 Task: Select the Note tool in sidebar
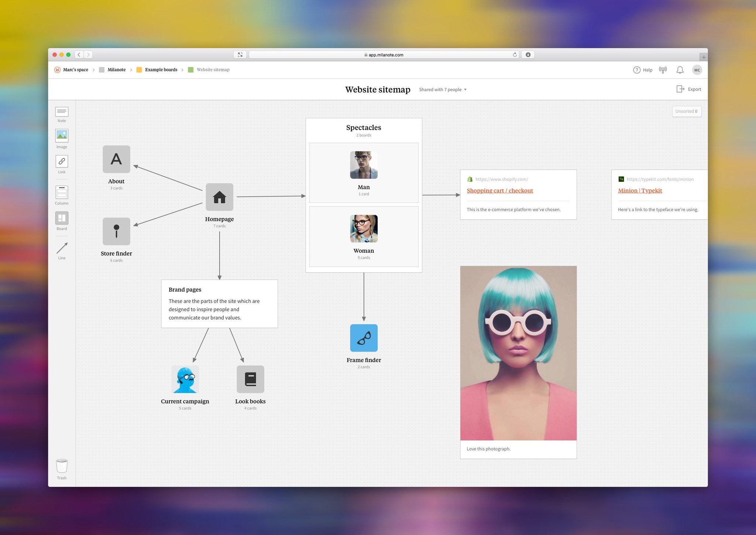[62, 112]
